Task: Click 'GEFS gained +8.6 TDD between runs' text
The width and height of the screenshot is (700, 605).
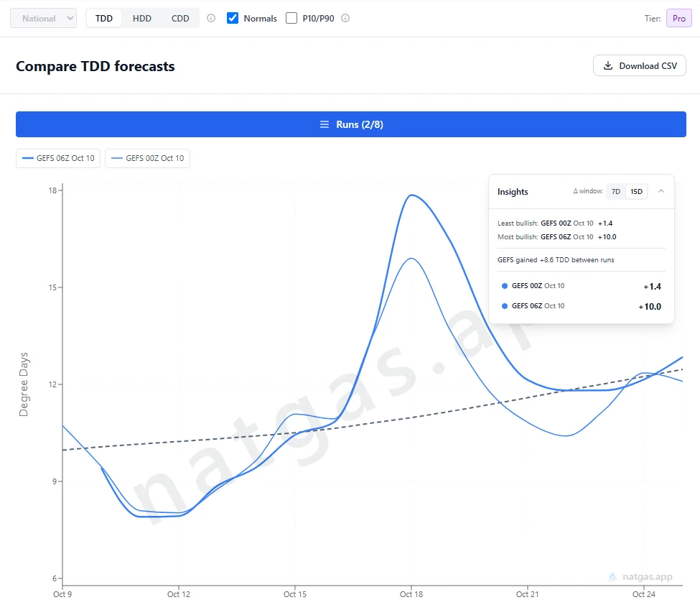Action: 556,260
